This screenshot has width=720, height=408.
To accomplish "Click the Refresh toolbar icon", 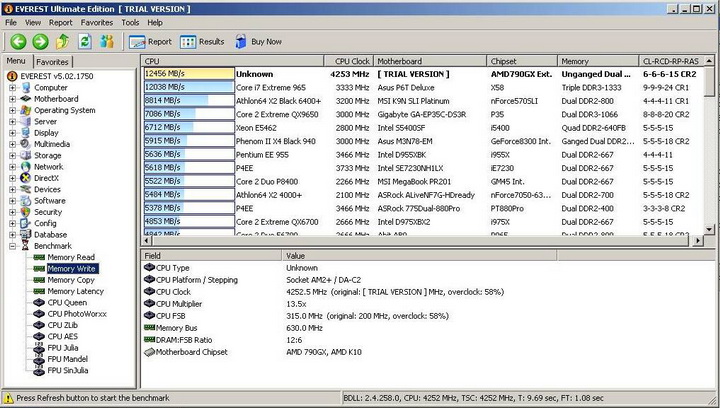I will (x=84, y=42).
